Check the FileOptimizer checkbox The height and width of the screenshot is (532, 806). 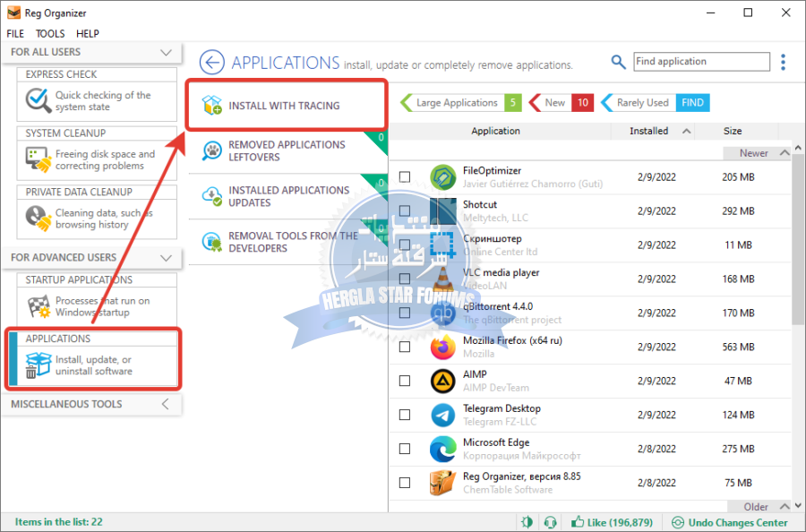(405, 176)
